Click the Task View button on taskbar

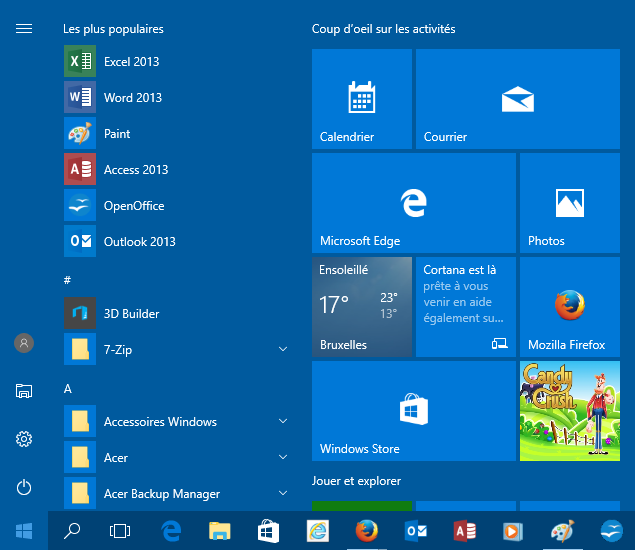tap(120, 531)
